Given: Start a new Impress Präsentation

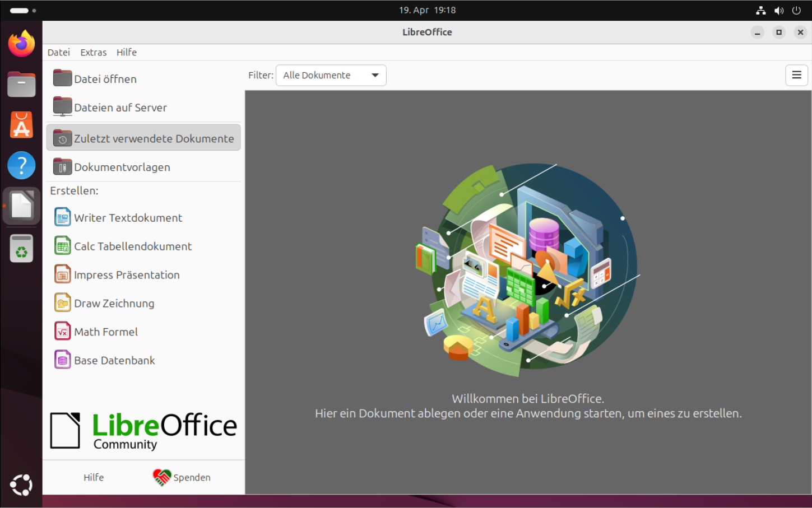Looking at the screenshot, I should (x=126, y=275).
